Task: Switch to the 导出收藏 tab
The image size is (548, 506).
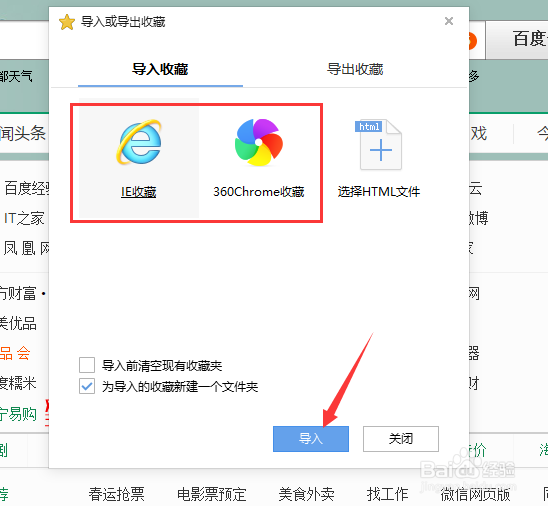Action: pos(355,69)
